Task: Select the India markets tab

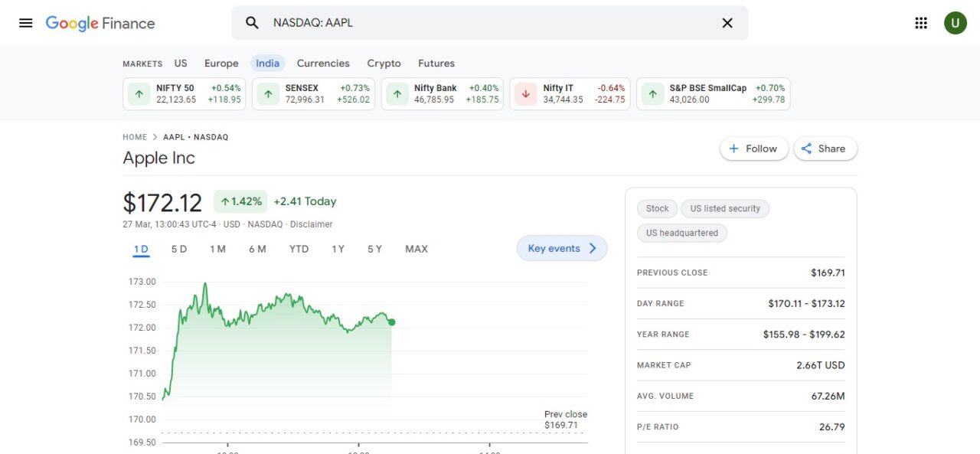Action: [268, 64]
